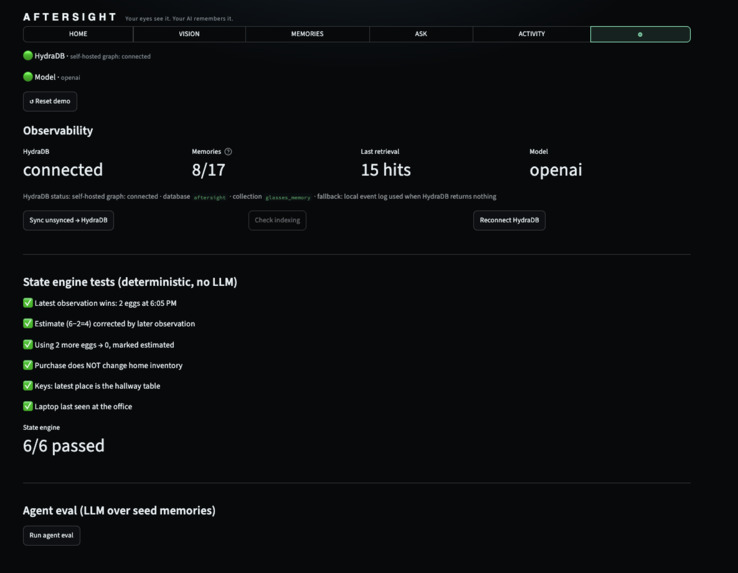The height and width of the screenshot is (573, 738).
Task: Click 'Keys: latest place is the hallway table'
Action: pos(97,386)
